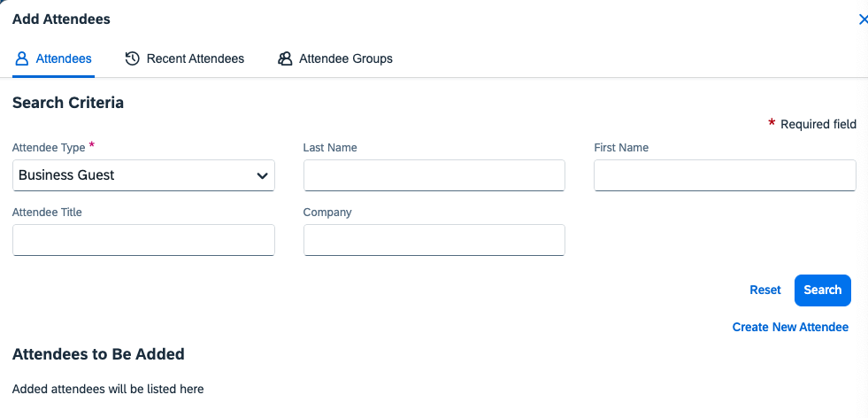The height and width of the screenshot is (418, 868).
Task: Click the 'Added attendees will be listed here' text
Action: click(108, 389)
